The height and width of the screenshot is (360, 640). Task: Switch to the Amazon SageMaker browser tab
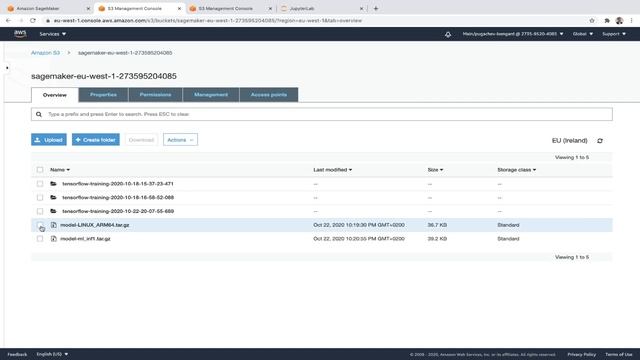(47, 9)
